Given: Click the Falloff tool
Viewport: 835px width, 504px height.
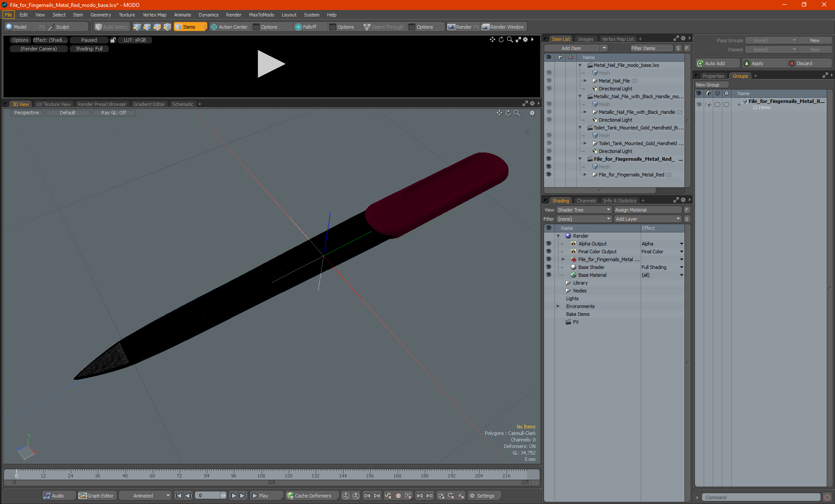Looking at the screenshot, I should [306, 27].
